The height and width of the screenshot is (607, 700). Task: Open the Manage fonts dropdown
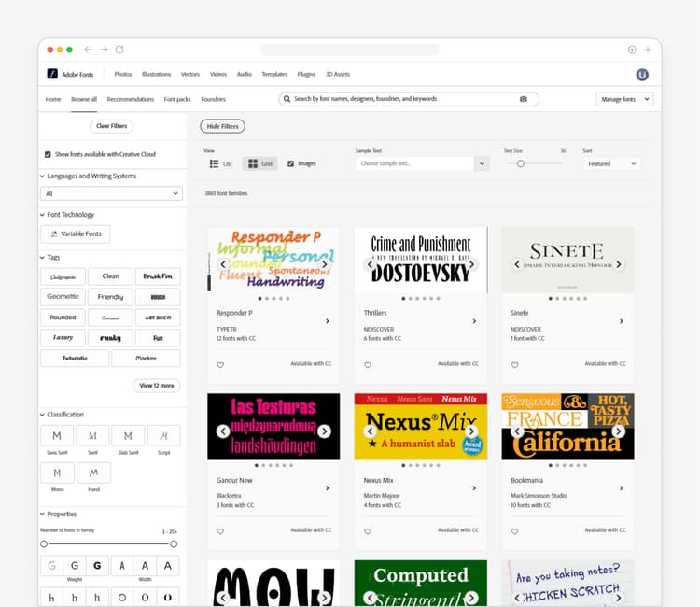(624, 99)
